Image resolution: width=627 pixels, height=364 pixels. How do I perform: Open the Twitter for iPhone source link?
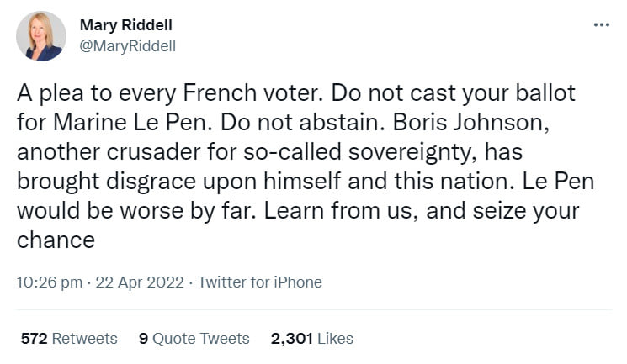(x=260, y=282)
